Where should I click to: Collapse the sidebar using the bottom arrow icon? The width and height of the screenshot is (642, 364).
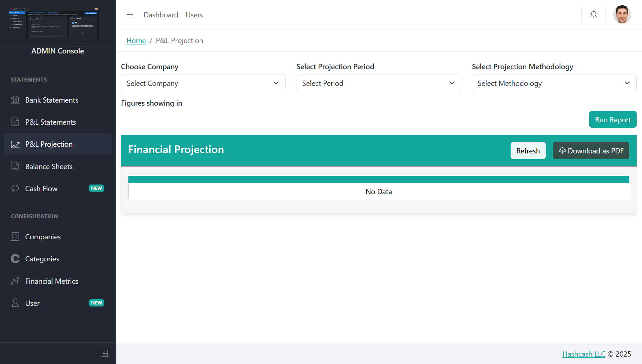104,353
